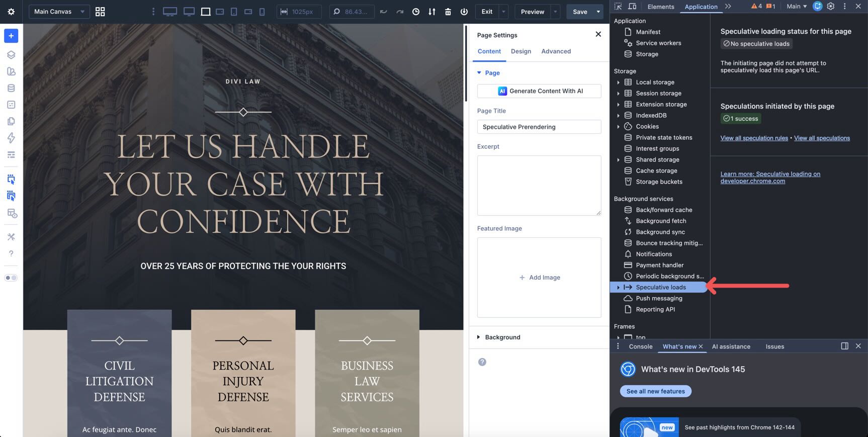This screenshot has width=868, height=437.
Task: Click the power icon in top toolbar
Action: [464, 12]
